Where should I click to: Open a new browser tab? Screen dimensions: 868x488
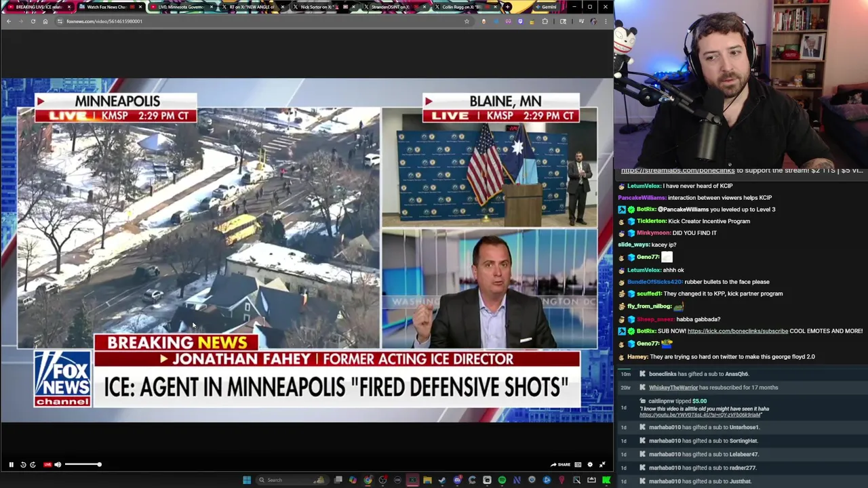508,7
